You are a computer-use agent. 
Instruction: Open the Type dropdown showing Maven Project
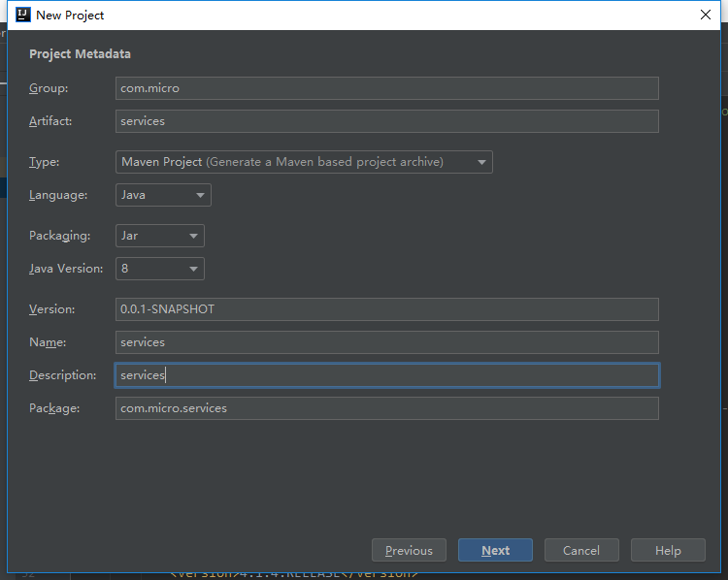[304, 162]
